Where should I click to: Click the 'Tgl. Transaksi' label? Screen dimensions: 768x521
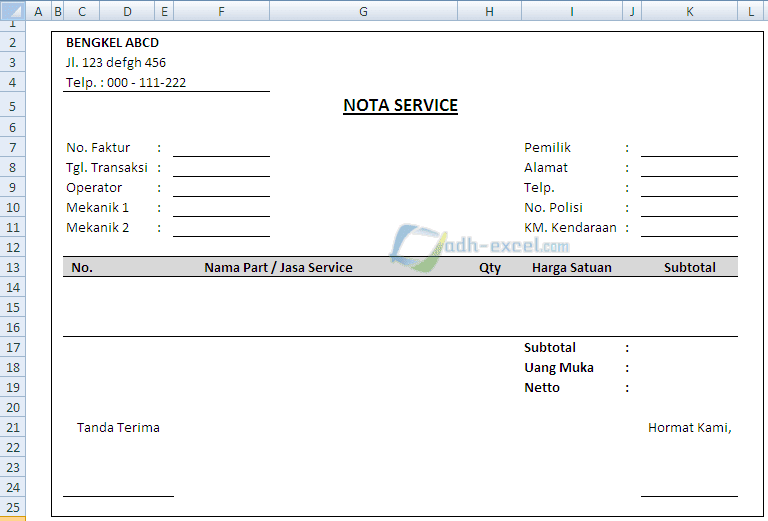[x=107, y=167]
